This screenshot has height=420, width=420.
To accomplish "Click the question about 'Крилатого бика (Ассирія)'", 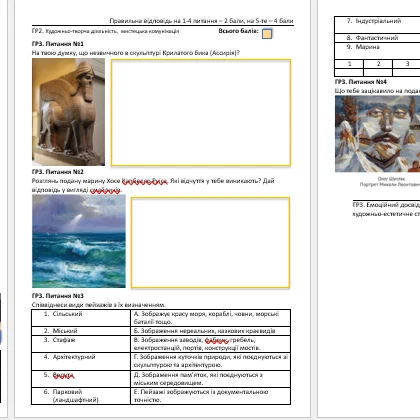I will tap(136, 53).
